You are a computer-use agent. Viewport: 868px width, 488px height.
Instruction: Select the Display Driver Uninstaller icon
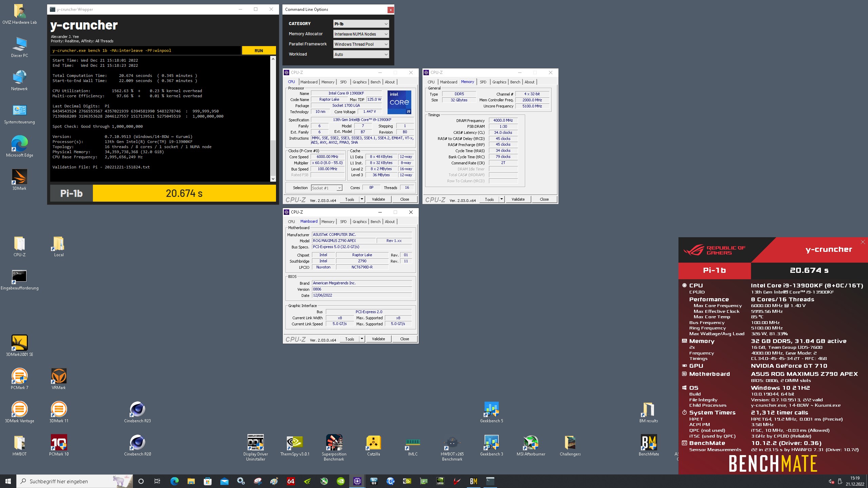point(255,447)
